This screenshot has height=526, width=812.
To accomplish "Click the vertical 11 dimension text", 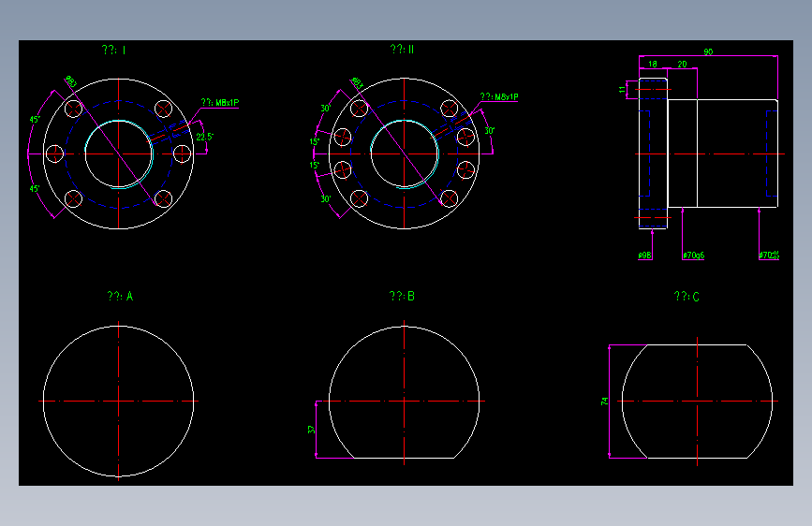I will click(x=622, y=90).
